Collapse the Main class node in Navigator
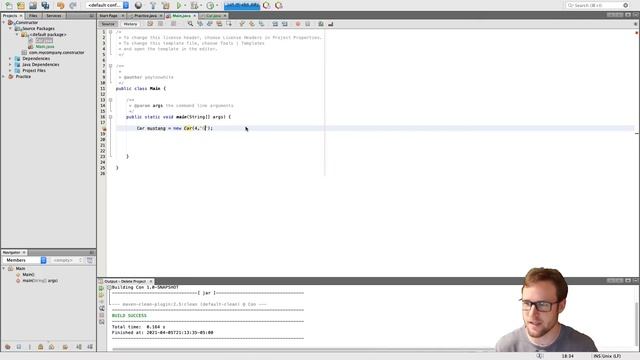The width and height of the screenshot is (640, 360). tap(4, 269)
